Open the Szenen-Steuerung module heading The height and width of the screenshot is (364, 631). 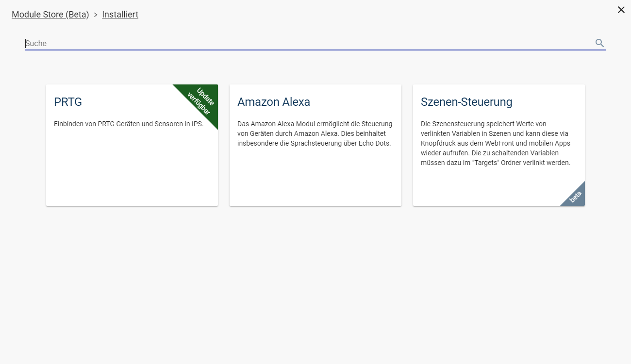[466, 102]
